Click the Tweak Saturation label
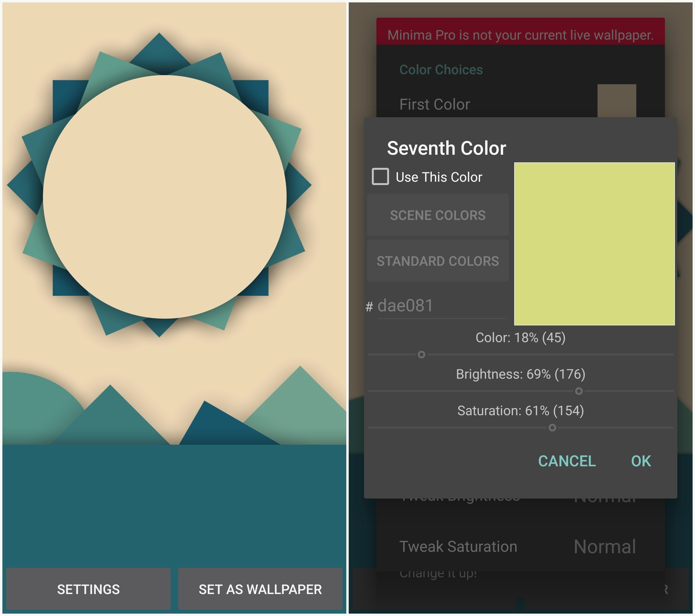Screen dimensions: 695x616 click(x=458, y=546)
